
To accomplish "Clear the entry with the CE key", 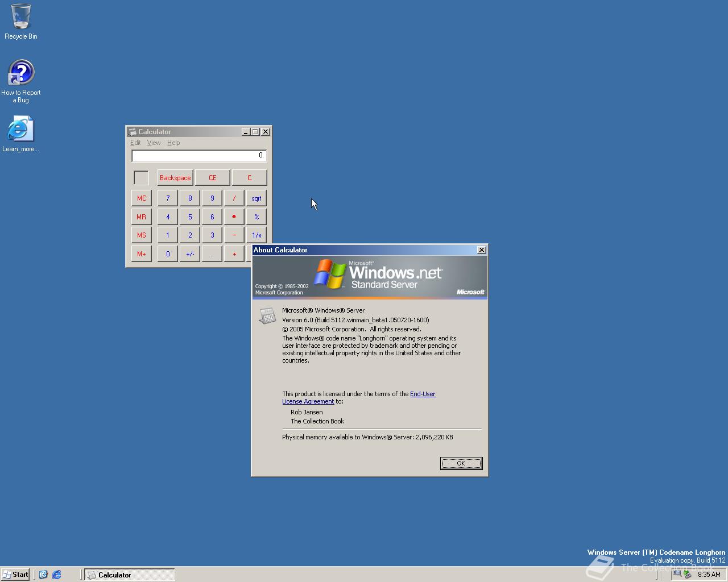I will [212, 177].
